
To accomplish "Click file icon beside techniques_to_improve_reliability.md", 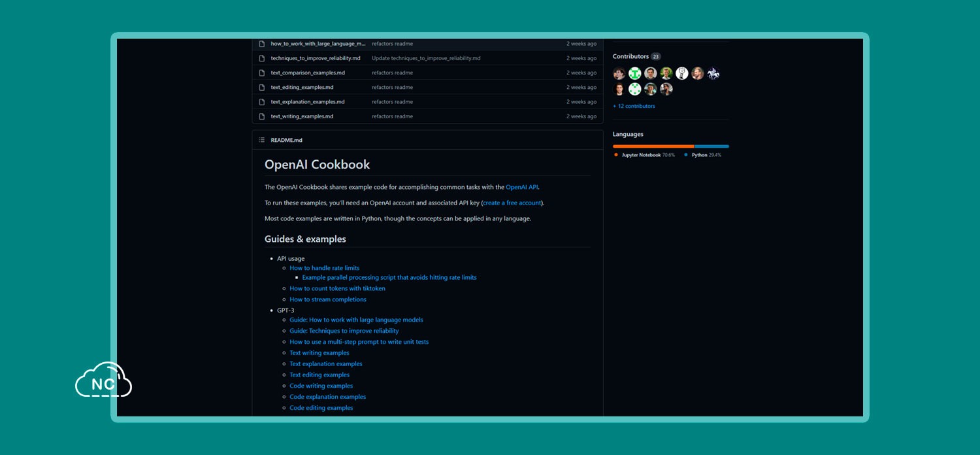I will (262, 58).
